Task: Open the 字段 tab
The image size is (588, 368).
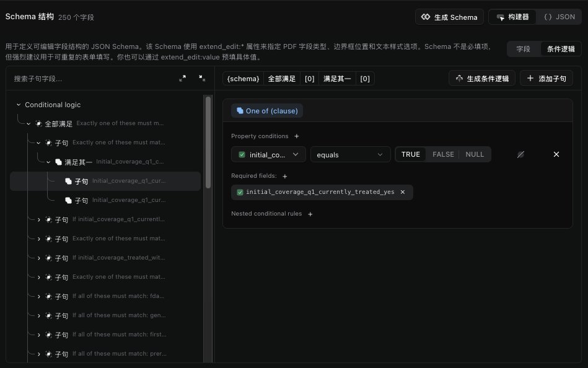Action: click(x=523, y=49)
